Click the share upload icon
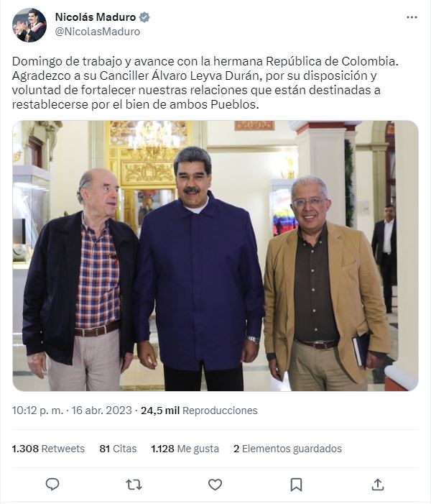The image size is (431, 504). pyautogui.click(x=378, y=485)
